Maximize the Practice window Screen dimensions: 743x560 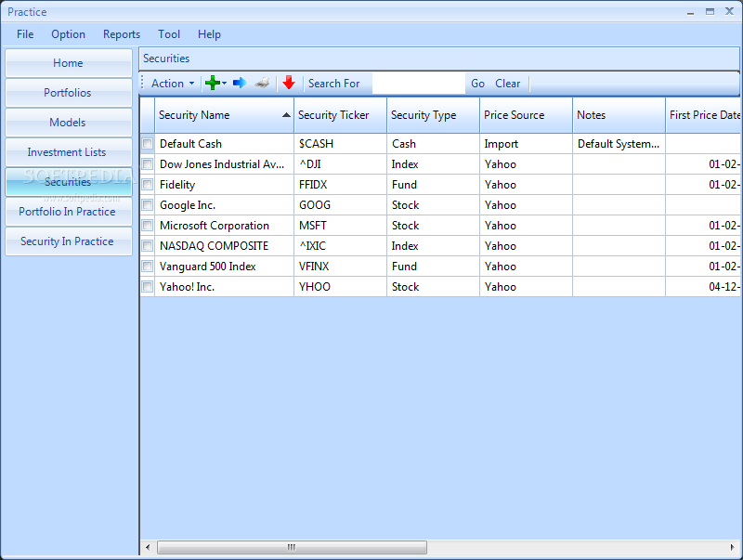coord(710,11)
